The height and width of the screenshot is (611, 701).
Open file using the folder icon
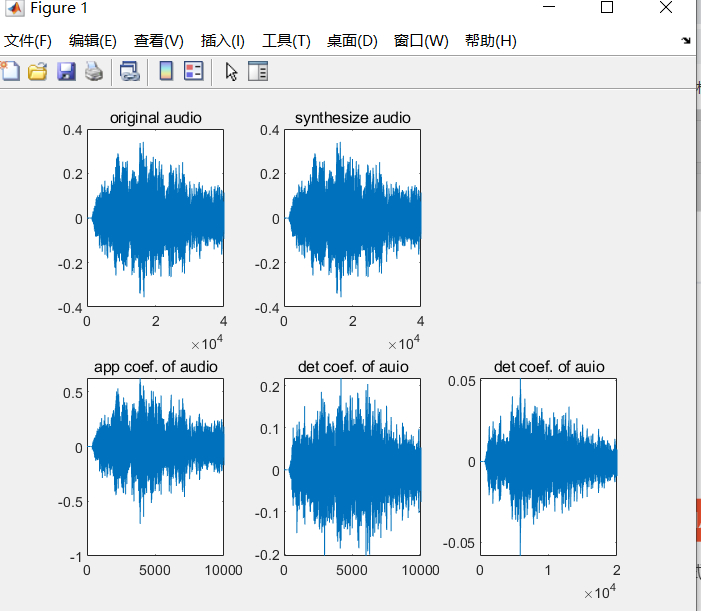pos(38,72)
